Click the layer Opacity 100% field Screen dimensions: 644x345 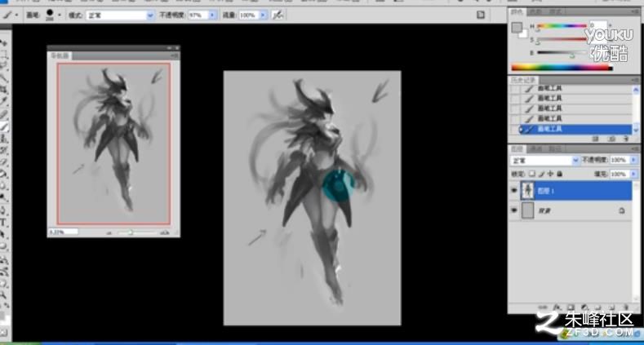click(x=619, y=160)
